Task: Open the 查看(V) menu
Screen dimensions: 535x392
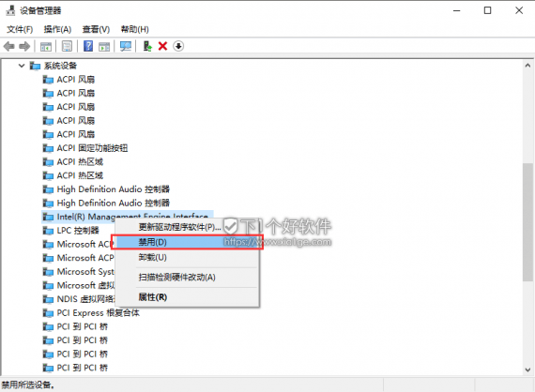Action: tap(96, 29)
